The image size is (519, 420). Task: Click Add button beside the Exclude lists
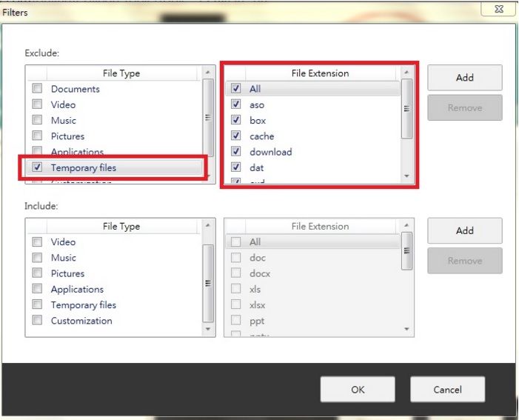(x=465, y=78)
